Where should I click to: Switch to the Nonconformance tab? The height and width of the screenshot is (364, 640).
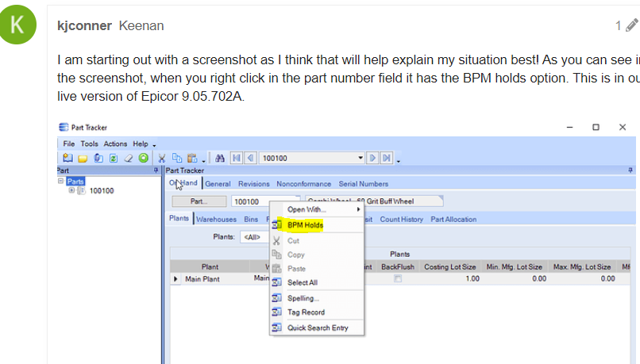(303, 184)
